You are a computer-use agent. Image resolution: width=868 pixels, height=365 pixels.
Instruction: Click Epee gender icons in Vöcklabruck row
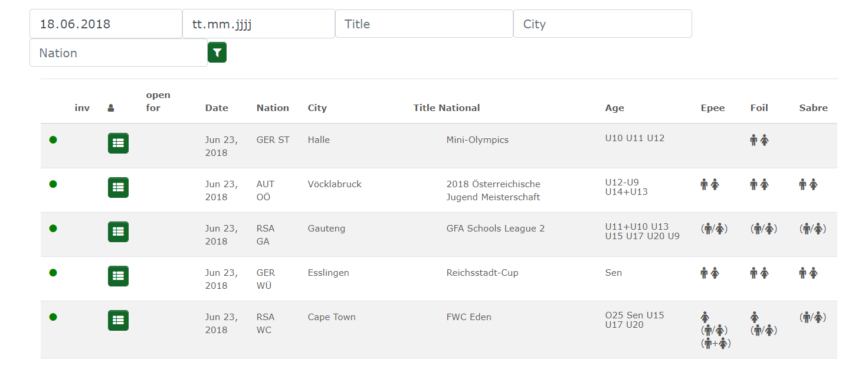tap(710, 184)
